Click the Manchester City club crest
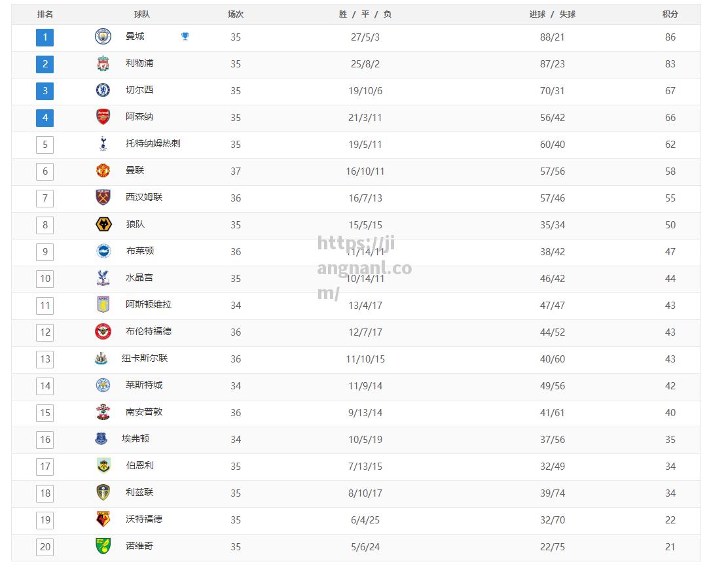Screen dimensions: 728x566 tap(103, 36)
